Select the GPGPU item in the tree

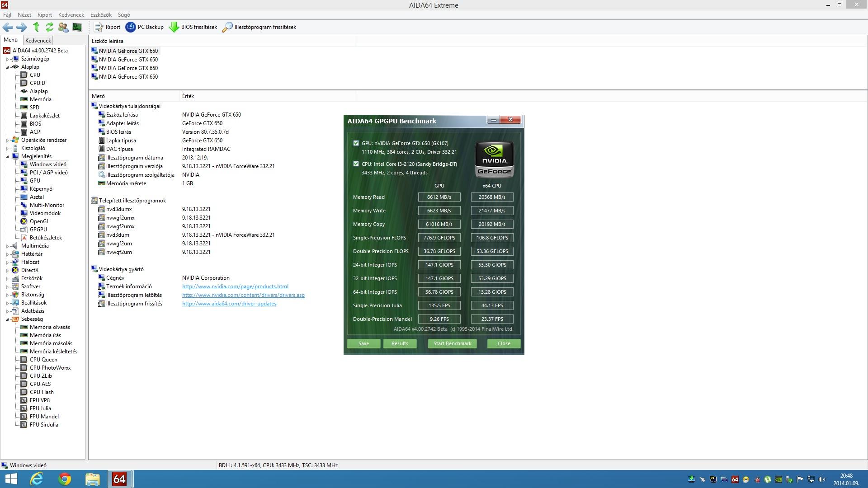point(38,230)
